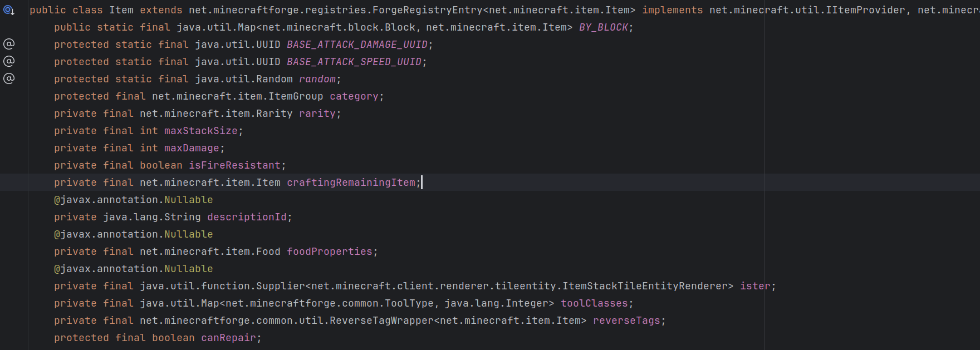Click the toolClasses field name
This screenshot has width=980, height=350.
[594, 303]
